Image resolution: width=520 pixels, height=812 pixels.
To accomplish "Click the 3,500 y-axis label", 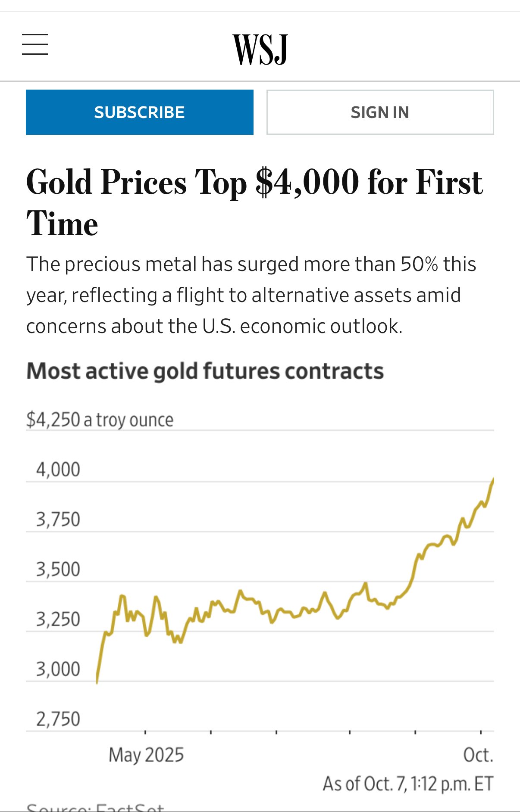I will click(x=58, y=569).
